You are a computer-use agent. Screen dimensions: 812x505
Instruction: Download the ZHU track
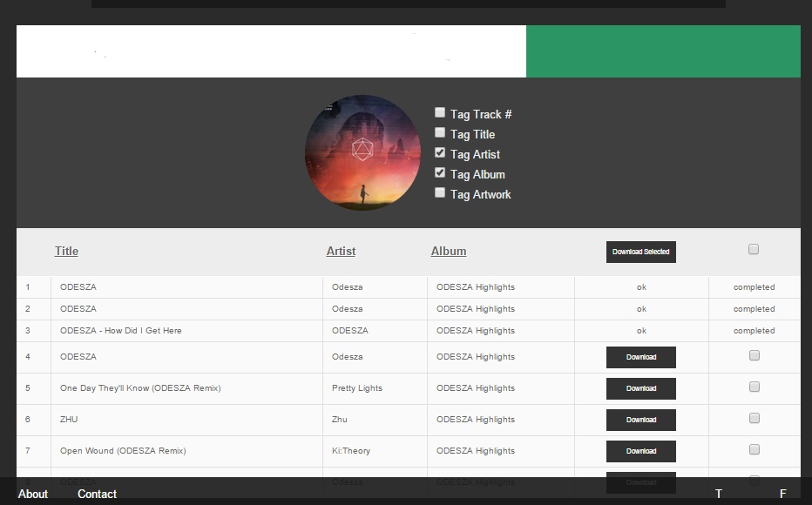pyautogui.click(x=641, y=421)
